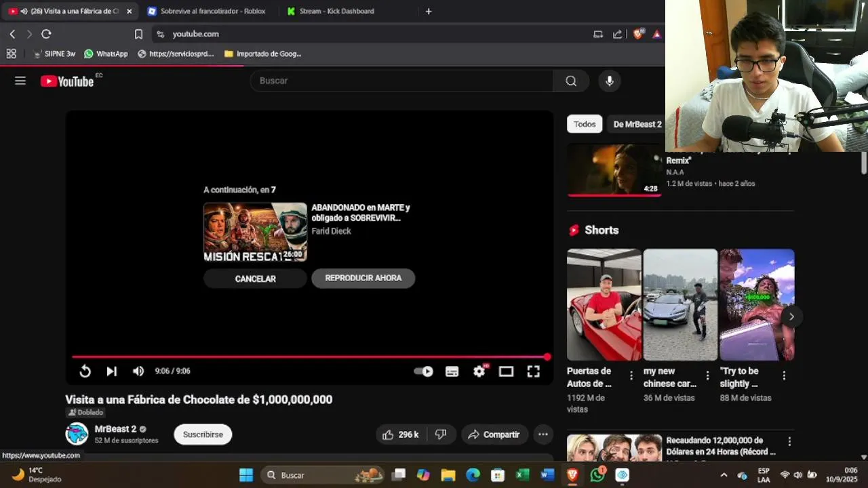This screenshot has width=868, height=488.
Task: Start voice search with the microphone
Action: click(610, 81)
